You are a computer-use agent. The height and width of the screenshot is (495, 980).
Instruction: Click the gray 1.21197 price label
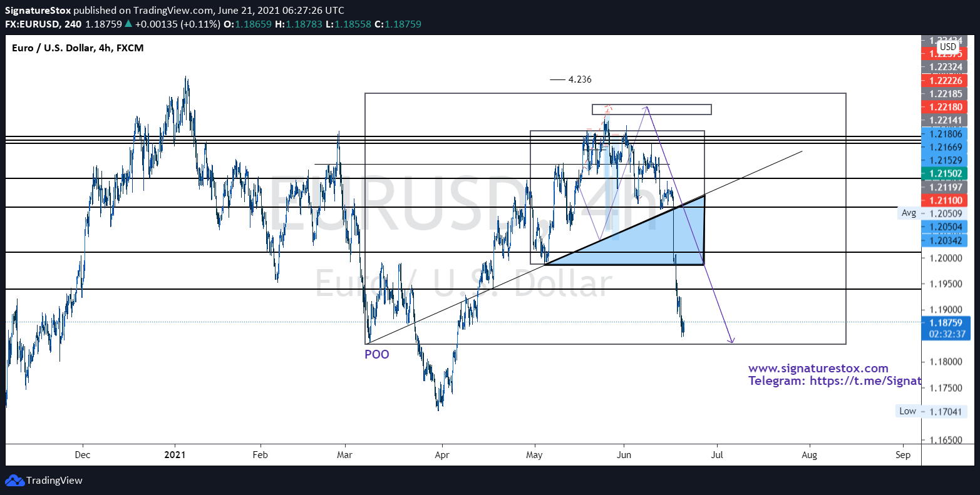tap(946, 186)
